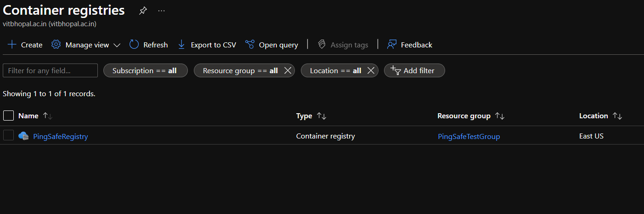This screenshot has width=644, height=214.
Task: Toggle the select-all checkbox in header
Action: (8, 116)
